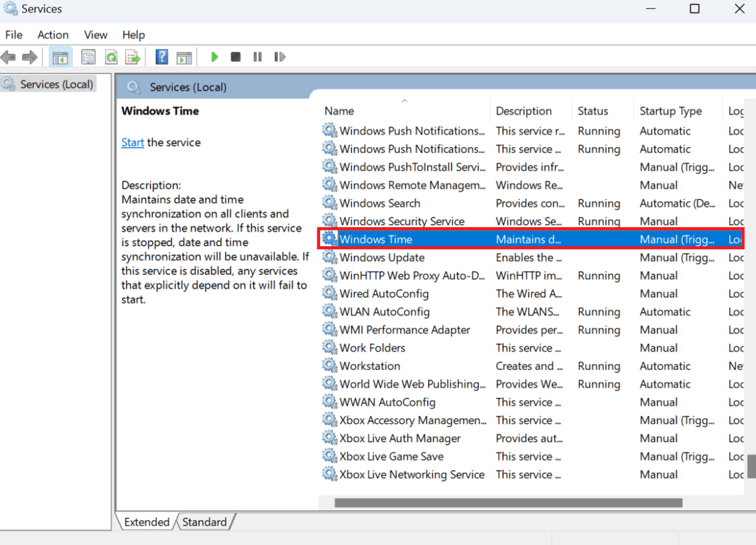Switch to the Standard tab
The height and width of the screenshot is (545, 756).
(x=204, y=522)
